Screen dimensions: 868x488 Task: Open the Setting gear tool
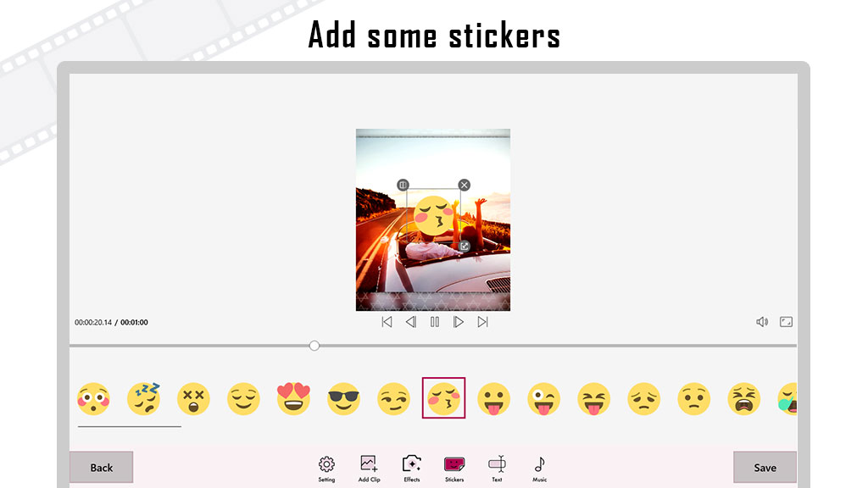pos(326,468)
